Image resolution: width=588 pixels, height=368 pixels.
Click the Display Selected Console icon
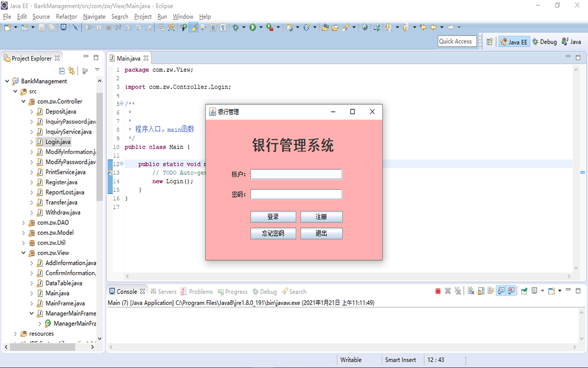(534, 290)
